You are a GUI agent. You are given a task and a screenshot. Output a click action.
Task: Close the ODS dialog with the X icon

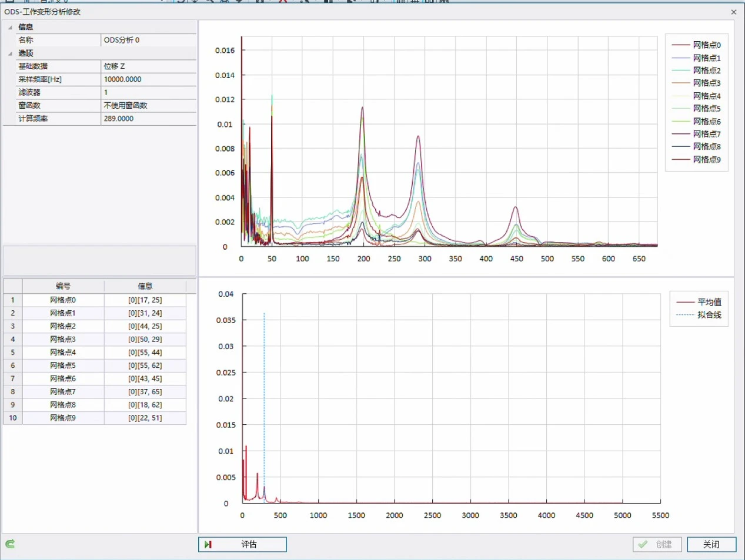733,12
